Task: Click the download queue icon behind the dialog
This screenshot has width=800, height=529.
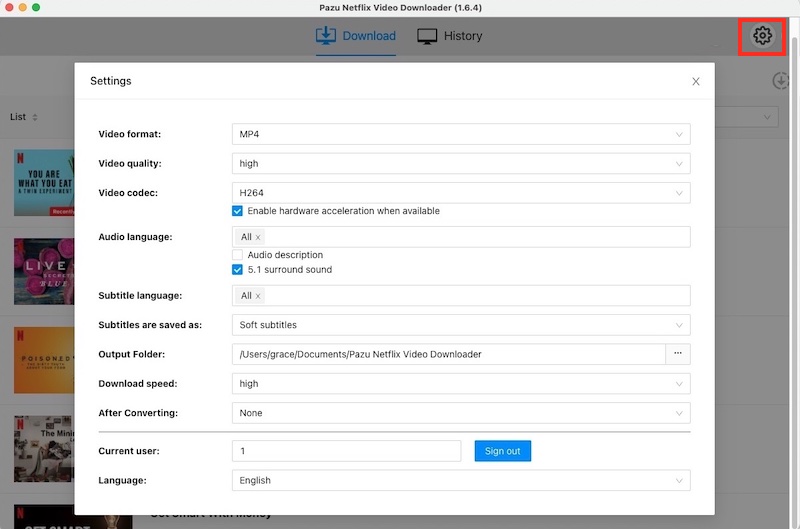Action: (780, 81)
